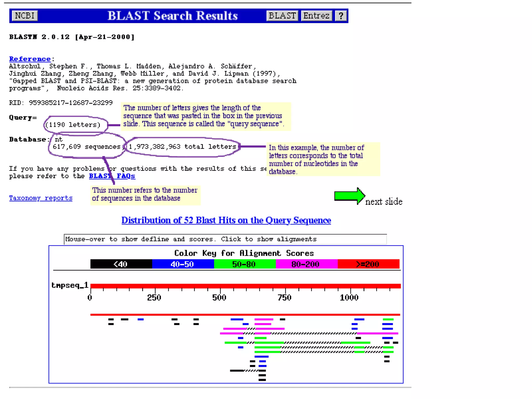532x399 pixels.
Task: Click the red >=200 color key
Action: (x=368, y=264)
